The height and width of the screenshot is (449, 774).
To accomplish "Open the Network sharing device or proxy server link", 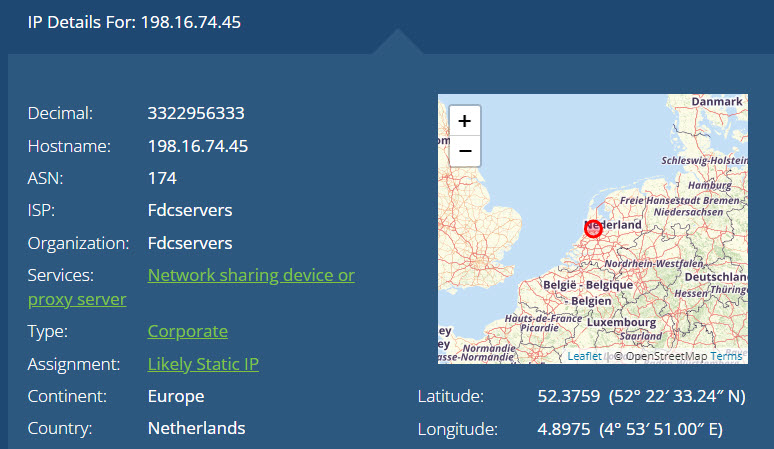I will point(251,275).
